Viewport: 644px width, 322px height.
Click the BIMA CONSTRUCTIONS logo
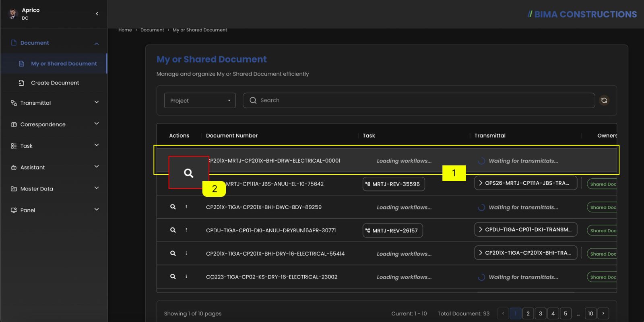582,14
